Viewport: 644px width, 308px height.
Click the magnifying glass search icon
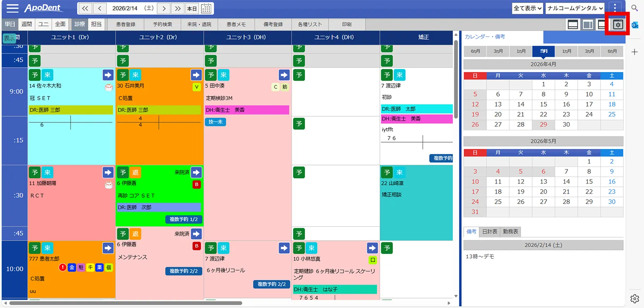click(x=635, y=8)
